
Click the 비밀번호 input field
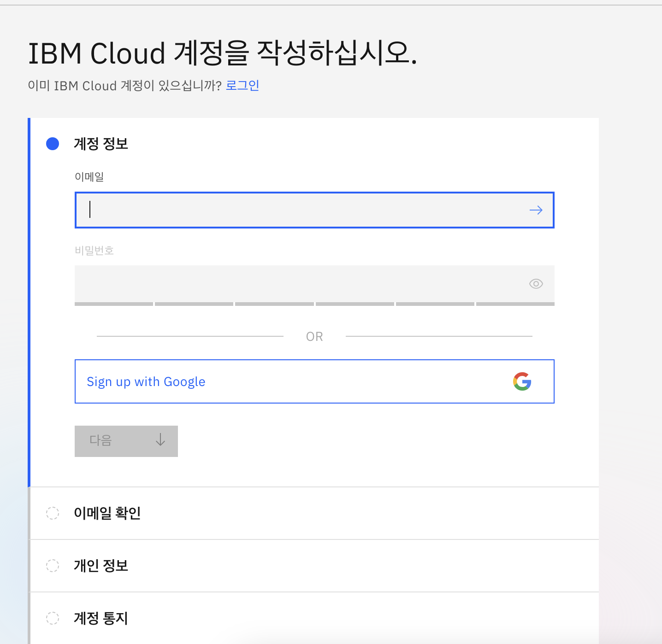314,284
